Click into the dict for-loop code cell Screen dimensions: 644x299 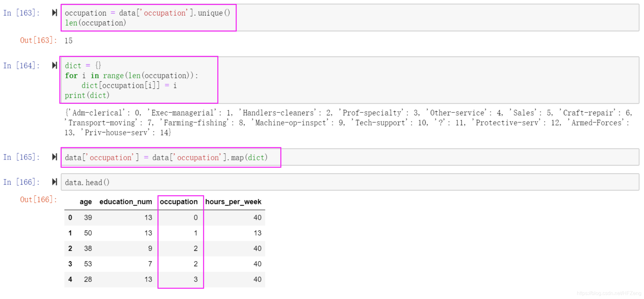350,80
